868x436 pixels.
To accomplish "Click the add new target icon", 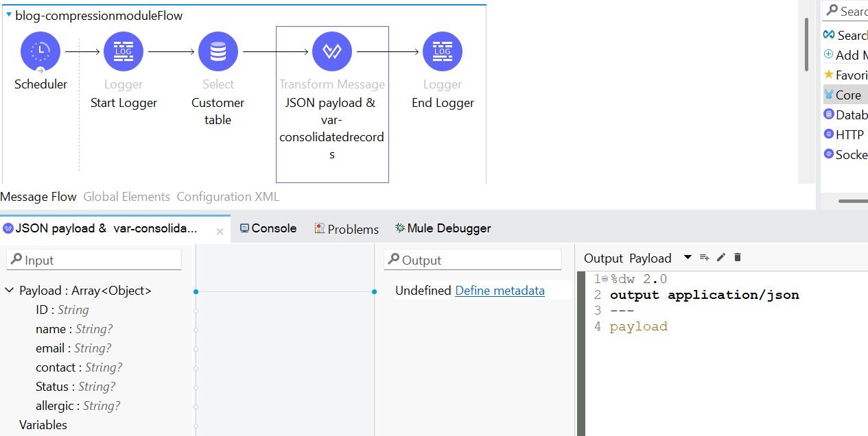I will 704,258.
